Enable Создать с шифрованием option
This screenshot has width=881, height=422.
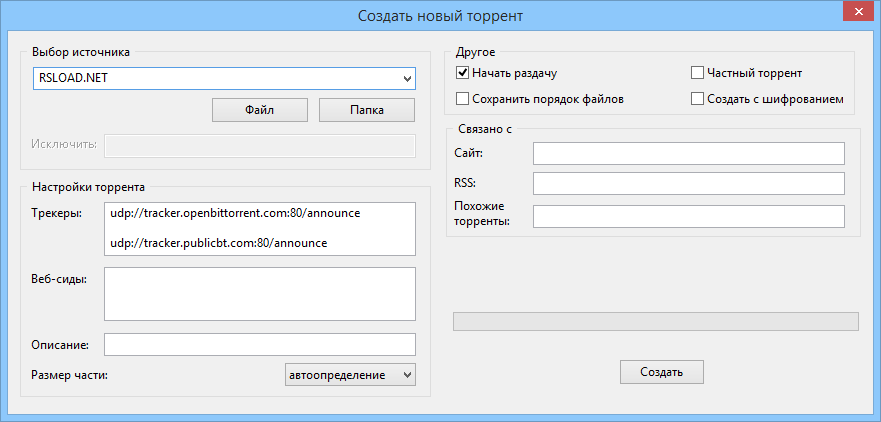point(697,99)
